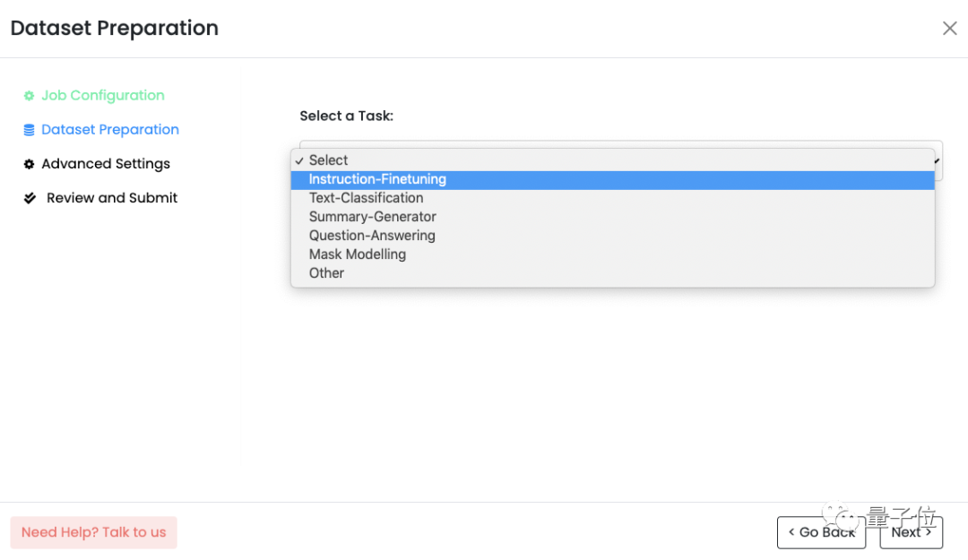This screenshot has height=560, width=968.
Task: Collapse the task dropdown using its arrow
Action: (938, 160)
